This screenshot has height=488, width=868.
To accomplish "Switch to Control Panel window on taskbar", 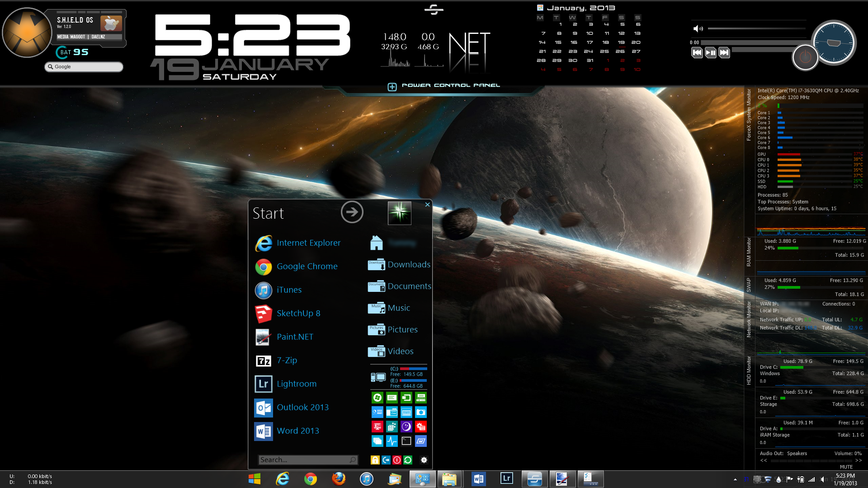I will (x=422, y=479).
